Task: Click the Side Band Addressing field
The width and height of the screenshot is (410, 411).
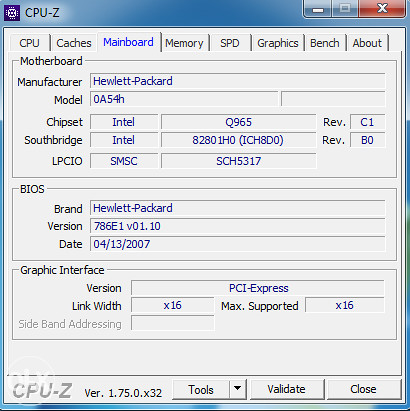Action: tap(173, 323)
